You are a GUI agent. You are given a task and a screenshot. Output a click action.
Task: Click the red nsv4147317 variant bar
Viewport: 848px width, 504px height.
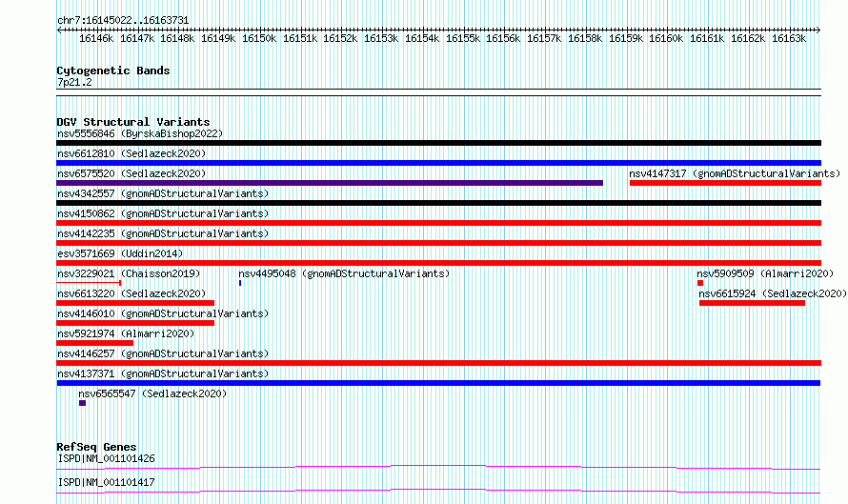pyautogui.click(x=725, y=183)
